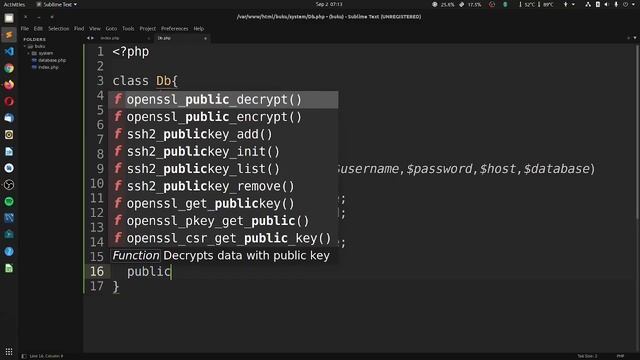This screenshot has width=640, height=360.
Task: Click the volume icon in top bar
Action: [607, 4]
